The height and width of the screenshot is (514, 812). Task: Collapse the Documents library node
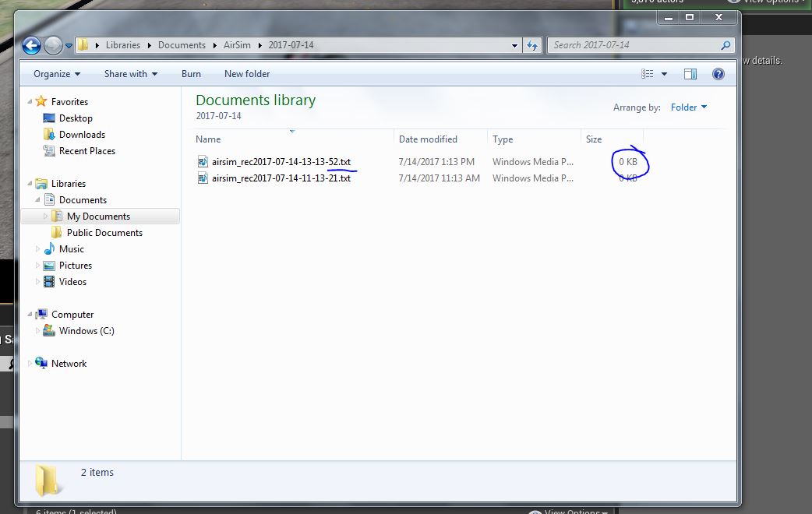point(37,200)
